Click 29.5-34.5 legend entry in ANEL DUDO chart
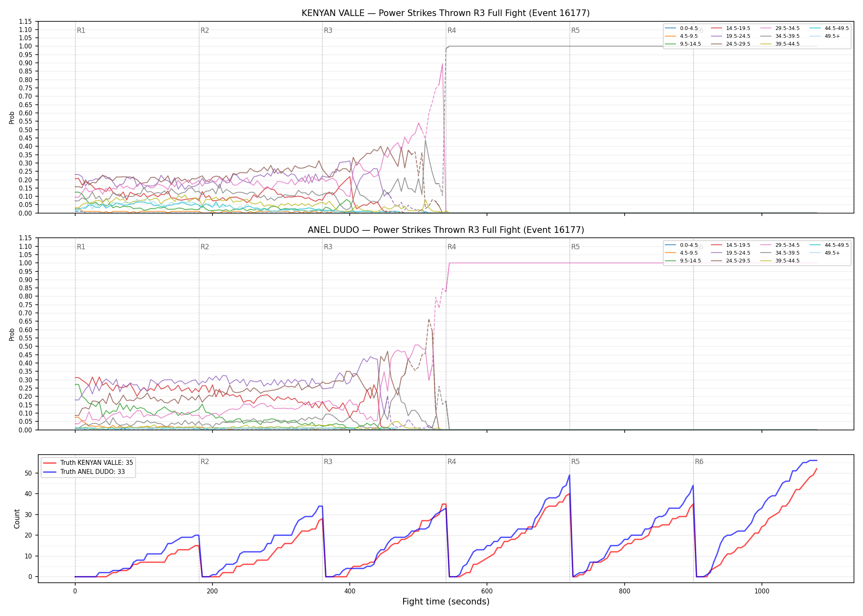Screen dimensions: 863x616 pos(780,245)
